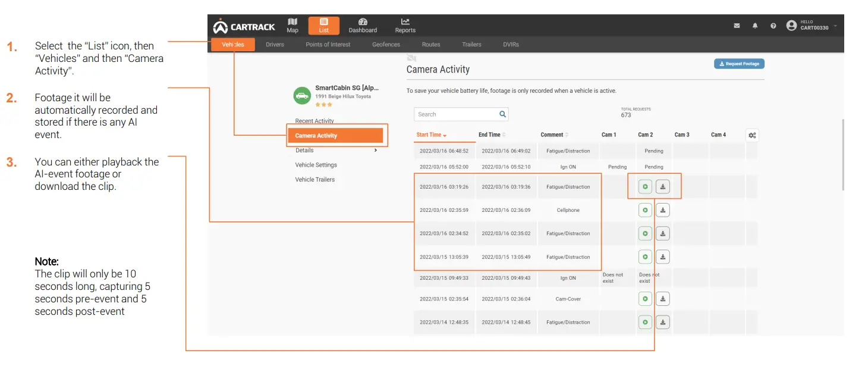The image size is (868, 372).
Task: Click the Request Footage button
Action: pos(739,64)
